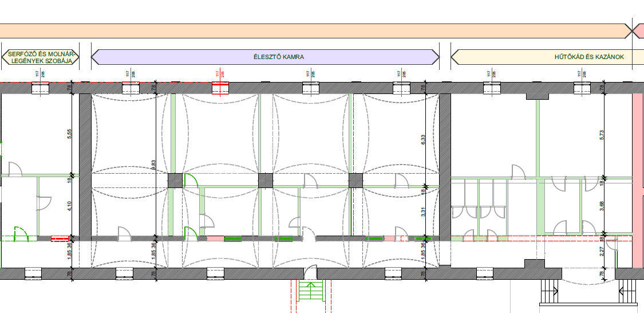Image resolution: width=644 pixels, height=313 pixels.
Task: Select the red 117/205 window dimension label
Action: [220, 74]
